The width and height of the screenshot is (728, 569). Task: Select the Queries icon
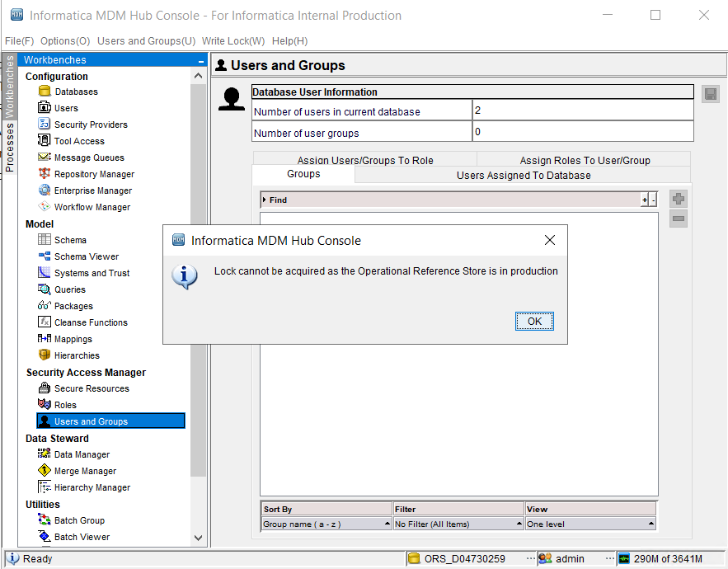click(44, 289)
